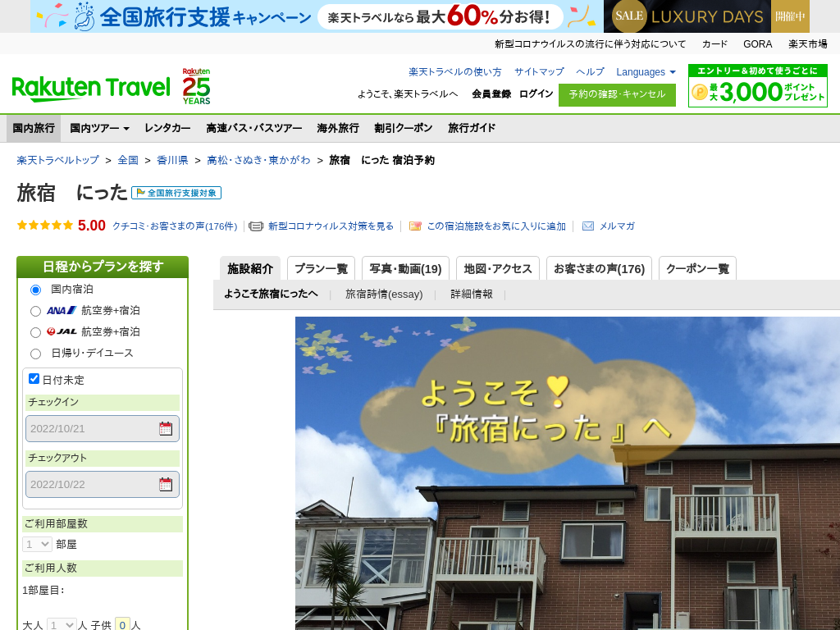
Task: Click the JAL airline logo
Action: pos(62,331)
